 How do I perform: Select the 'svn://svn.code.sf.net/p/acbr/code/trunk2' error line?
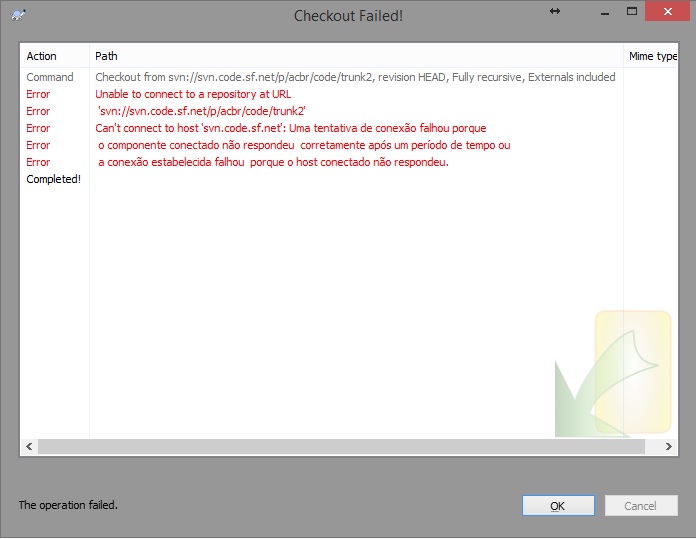(202, 111)
